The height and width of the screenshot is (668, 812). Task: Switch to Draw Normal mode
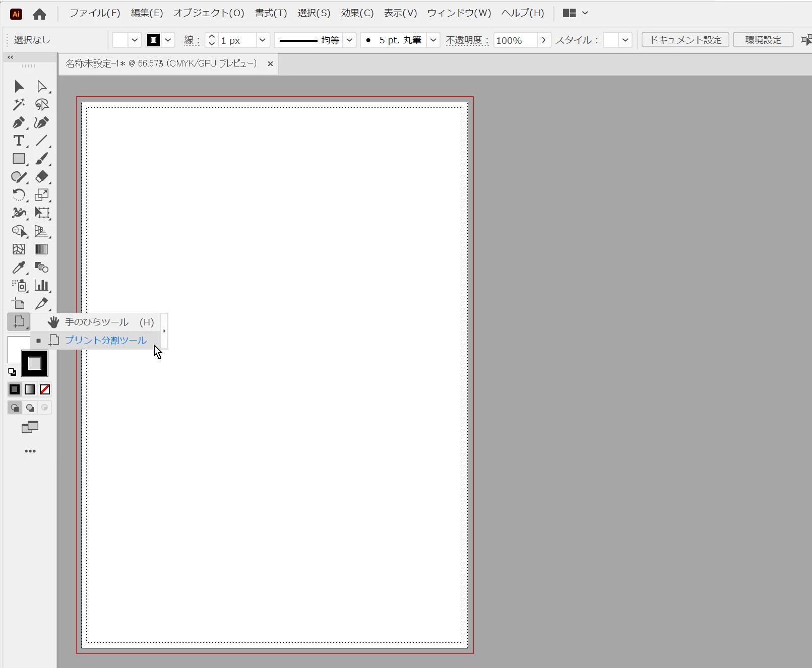pos(15,408)
